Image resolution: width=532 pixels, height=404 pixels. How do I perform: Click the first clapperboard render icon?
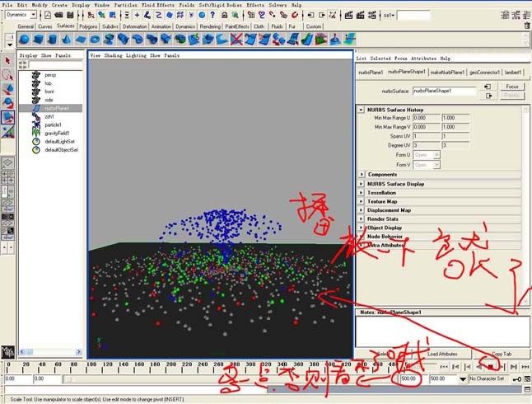coord(348,15)
